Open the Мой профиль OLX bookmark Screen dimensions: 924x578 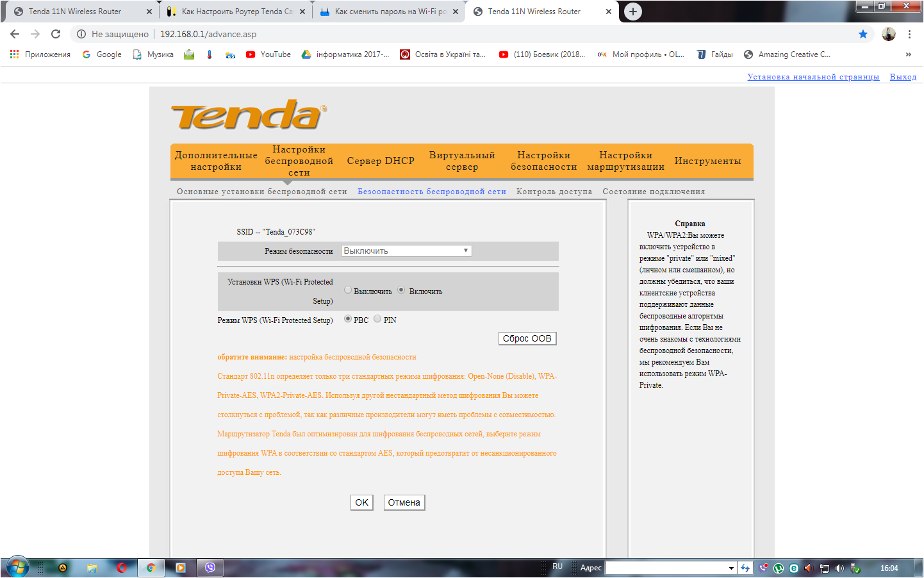(641, 54)
